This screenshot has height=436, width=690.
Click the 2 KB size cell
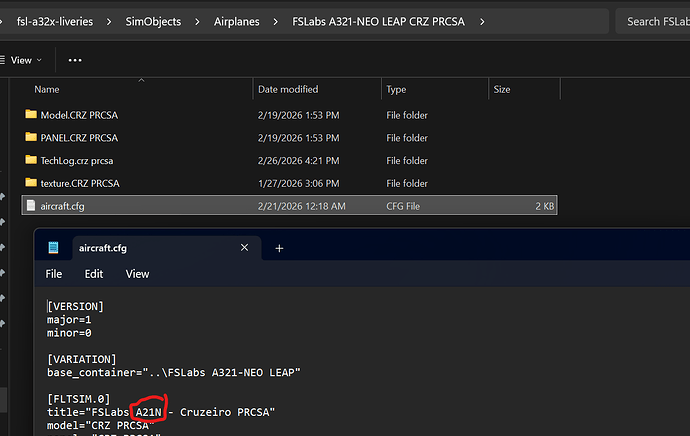tap(545, 206)
